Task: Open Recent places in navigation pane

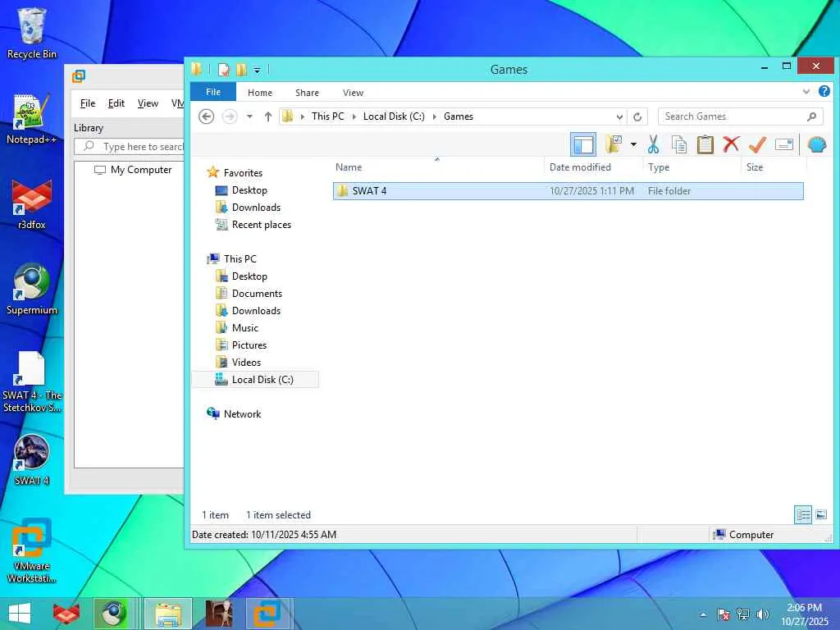Action: tap(262, 225)
